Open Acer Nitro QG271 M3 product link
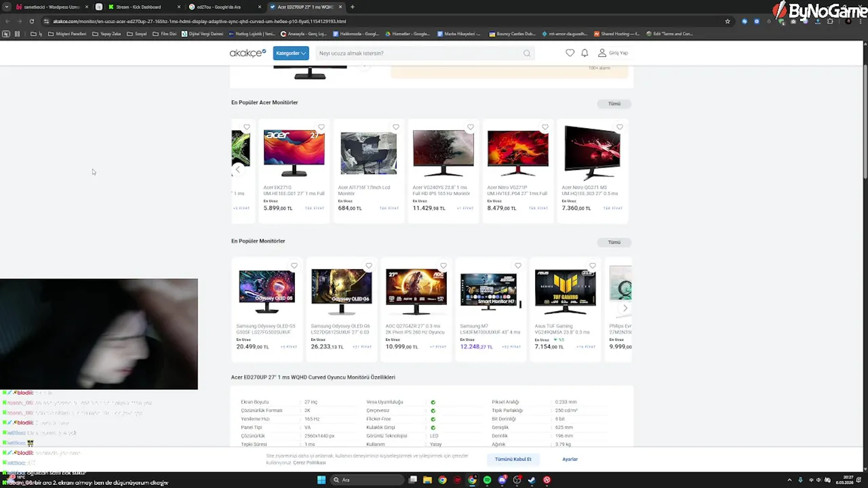This screenshot has width=868, height=488. [x=591, y=190]
